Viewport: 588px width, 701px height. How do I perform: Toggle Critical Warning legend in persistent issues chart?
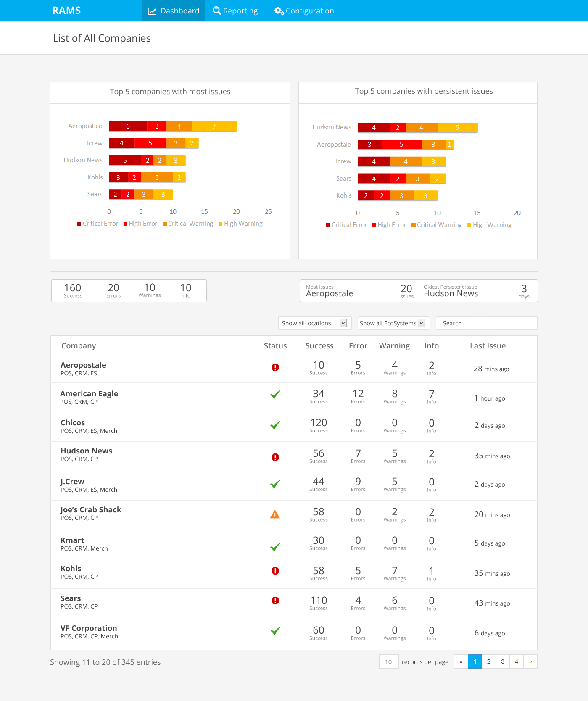click(x=437, y=225)
